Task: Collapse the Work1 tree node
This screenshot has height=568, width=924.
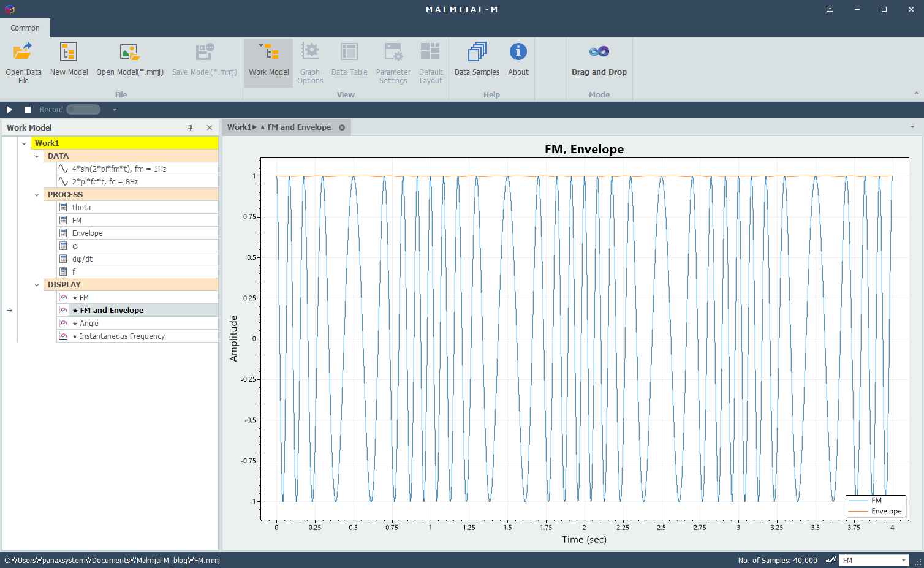Action: tap(24, 143)
